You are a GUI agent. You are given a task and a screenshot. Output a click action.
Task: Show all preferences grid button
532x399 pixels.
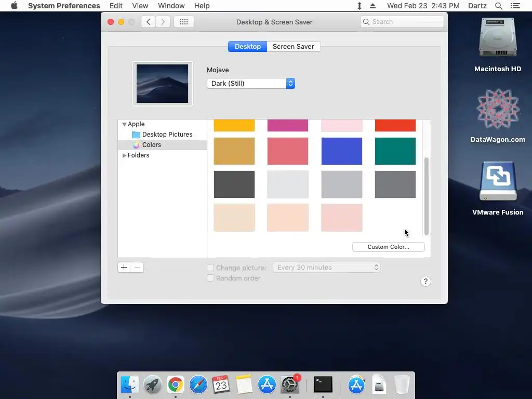[x=183, y=22]
